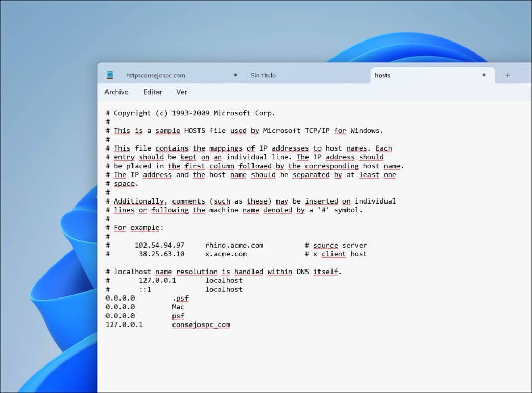Click the Mac host entry
532x393 pixels.
tap(178, 307)
